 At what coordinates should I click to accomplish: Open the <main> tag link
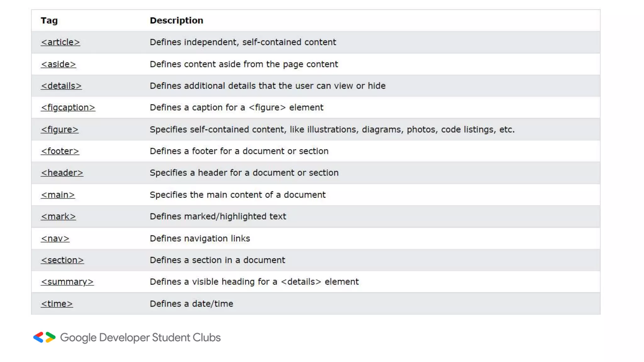(58, 195)
